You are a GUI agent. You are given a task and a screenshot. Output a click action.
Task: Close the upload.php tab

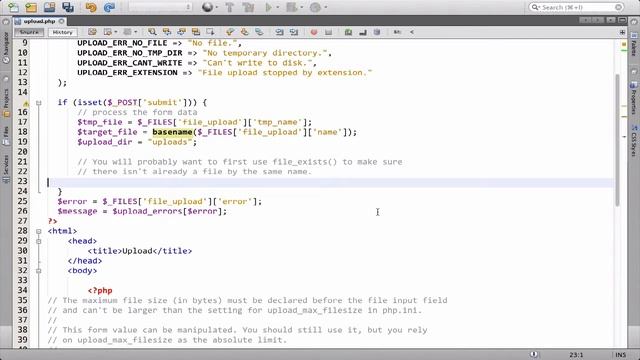pyautogui.click(x=62, y=21)
